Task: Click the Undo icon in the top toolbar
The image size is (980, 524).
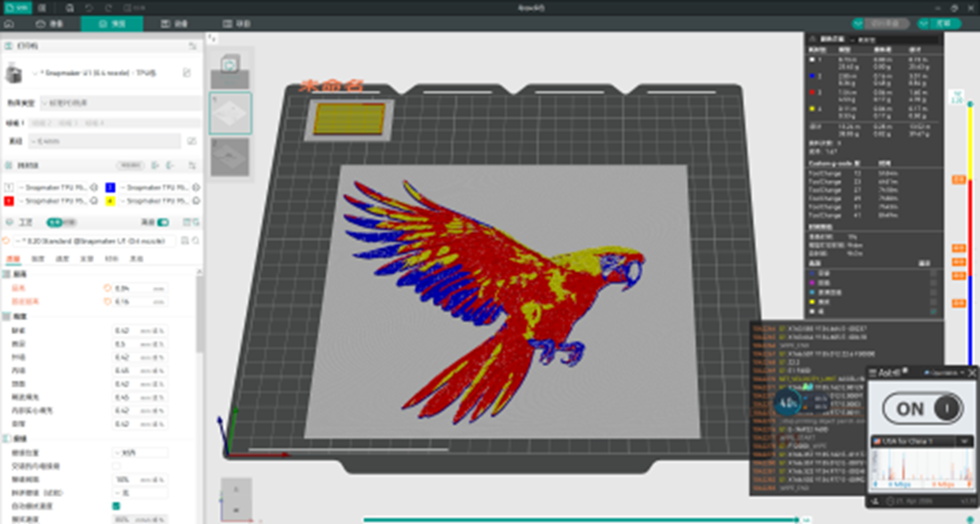Action: click(x=89, y=8)
